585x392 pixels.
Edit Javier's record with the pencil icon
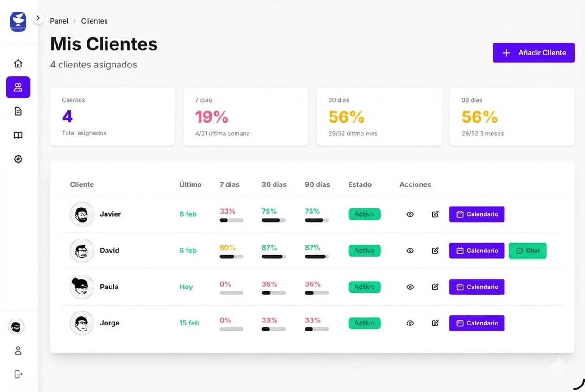coord(435,214)
